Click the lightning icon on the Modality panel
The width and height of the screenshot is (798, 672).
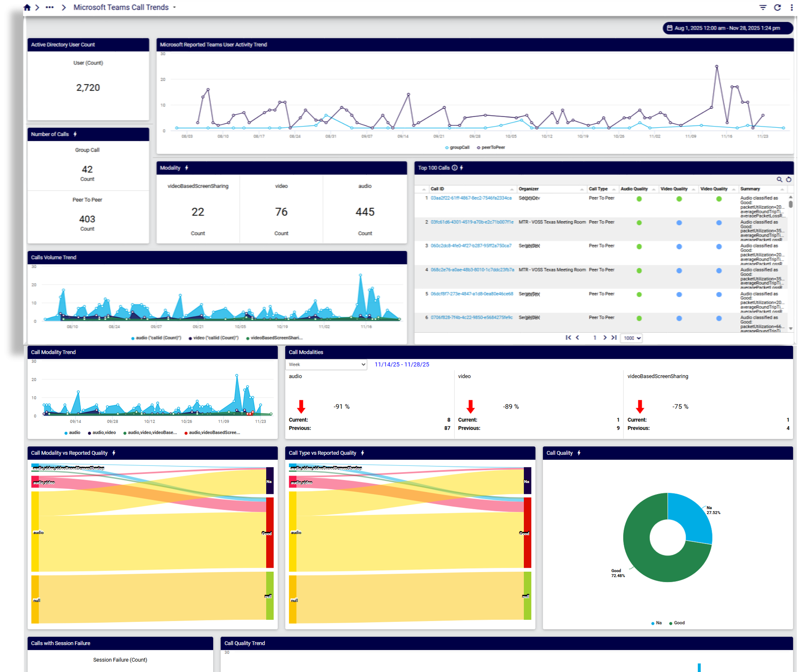(x=187, y=168)
